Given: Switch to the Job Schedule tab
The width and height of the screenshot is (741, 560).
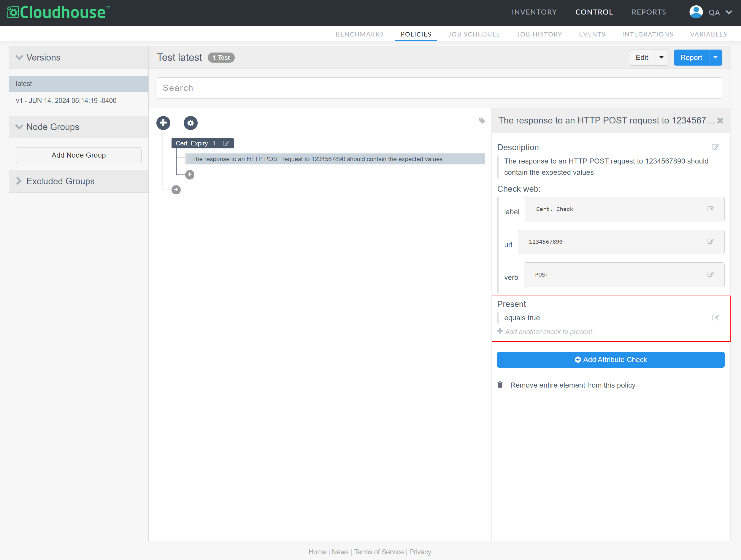Looking at the screenshot, I should pyautogui.click(x=474, y=34).
